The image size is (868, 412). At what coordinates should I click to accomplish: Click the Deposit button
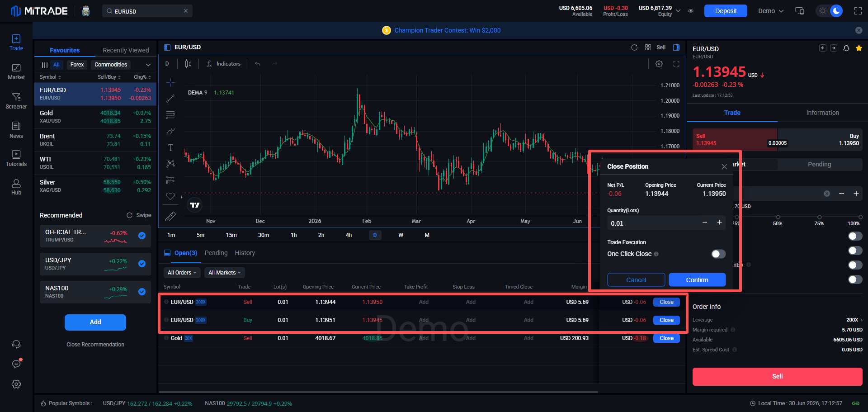click(726, 11)
